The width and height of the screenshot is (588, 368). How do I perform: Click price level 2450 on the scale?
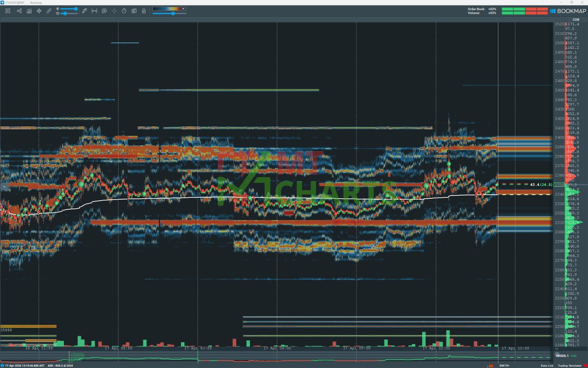click(x=560, y=90)
